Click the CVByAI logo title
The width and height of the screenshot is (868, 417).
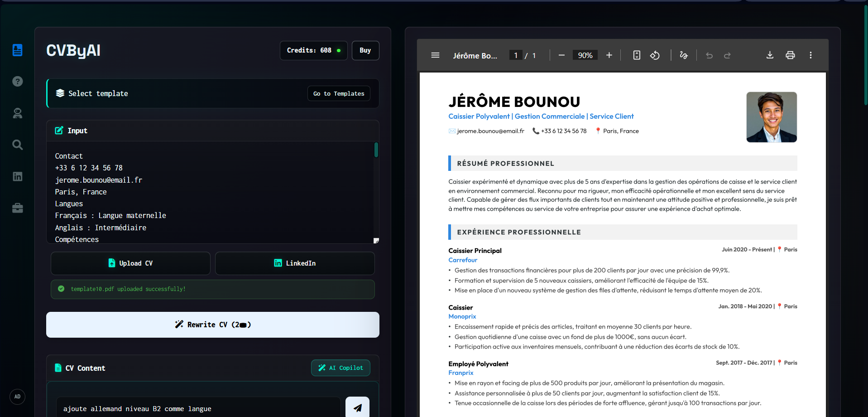pyautogui.click(x=73, y=50)
